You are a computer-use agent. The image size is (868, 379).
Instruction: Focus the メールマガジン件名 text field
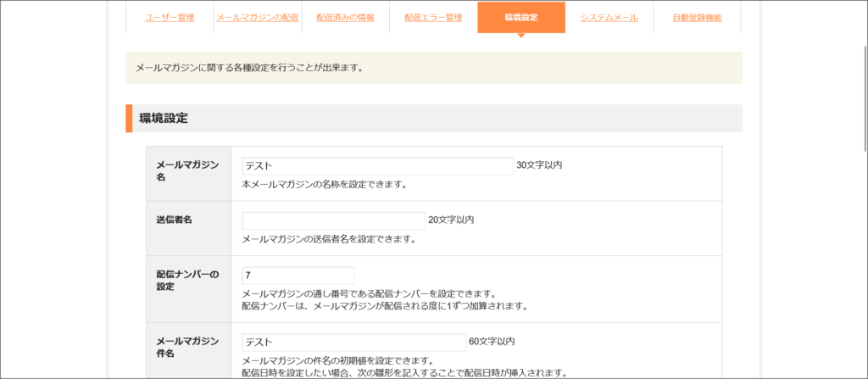pyautogui.click(x=353, y=342)
